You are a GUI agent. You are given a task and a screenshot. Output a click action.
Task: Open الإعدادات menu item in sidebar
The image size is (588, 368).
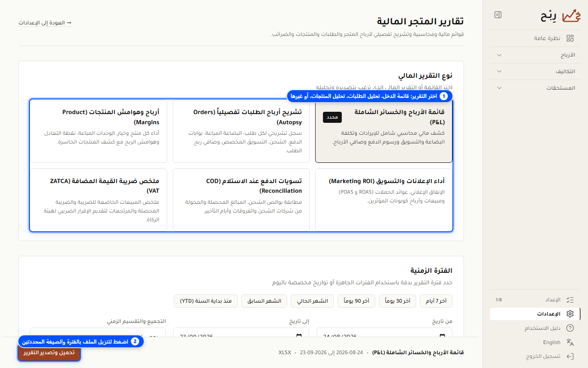click(535, 314)
